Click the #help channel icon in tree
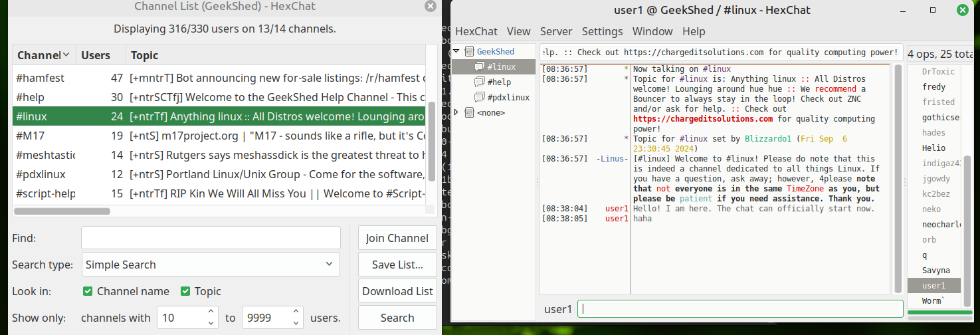The image size is (980, 335). point(480,82)
